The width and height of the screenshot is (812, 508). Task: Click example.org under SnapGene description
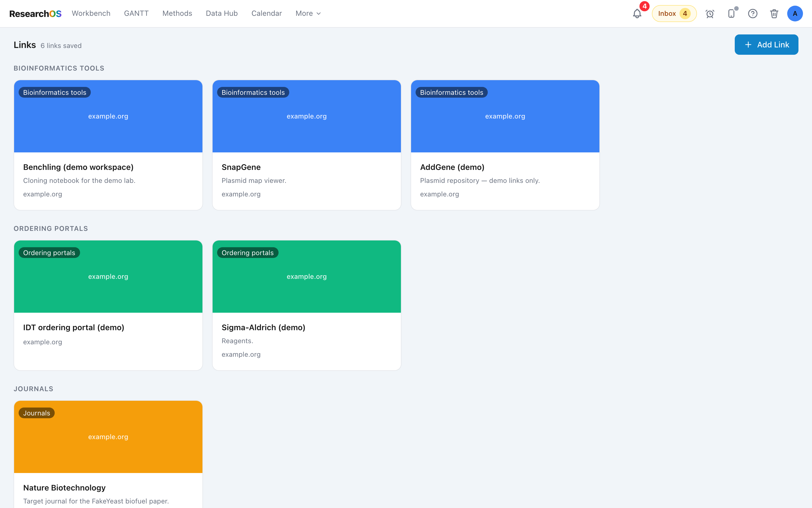point(241,194)
